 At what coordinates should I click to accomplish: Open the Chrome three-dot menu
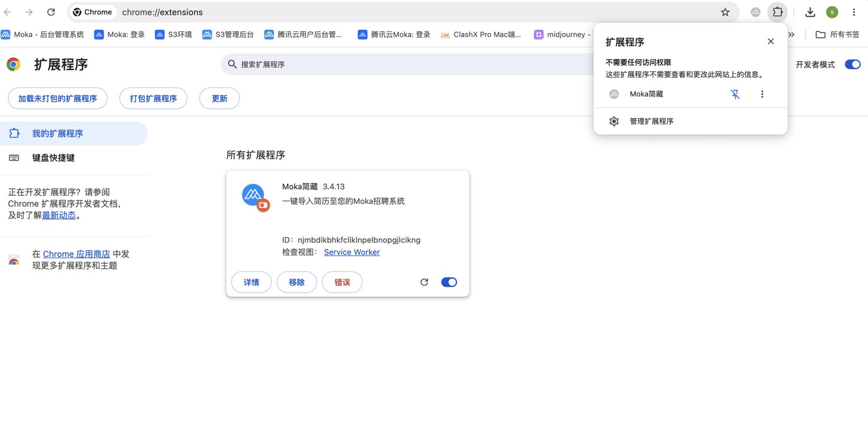tap(854, 12)
